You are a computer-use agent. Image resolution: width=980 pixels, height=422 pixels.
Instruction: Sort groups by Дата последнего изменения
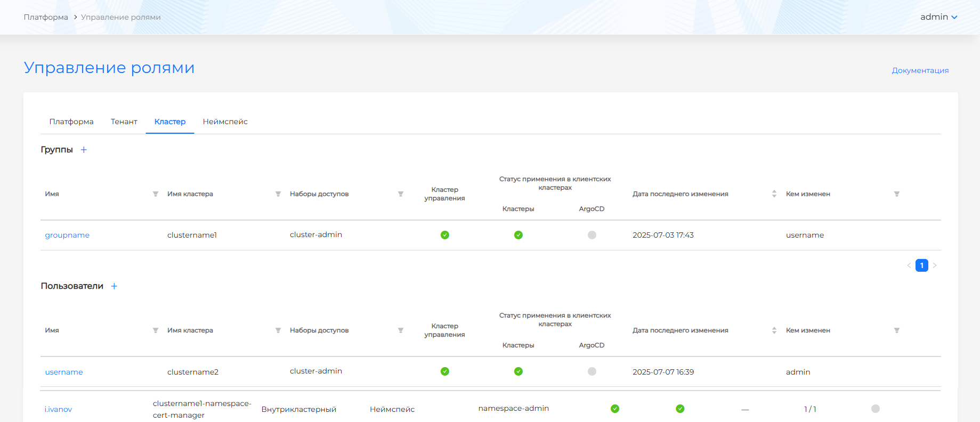coord(774,194)
